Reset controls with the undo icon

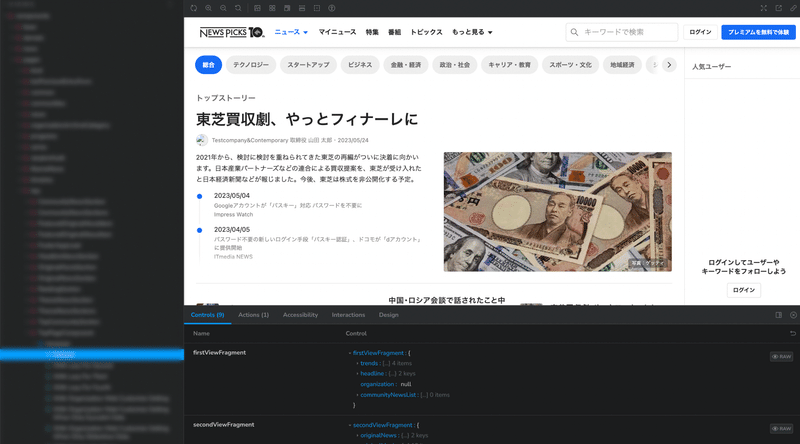pos(793,333)
